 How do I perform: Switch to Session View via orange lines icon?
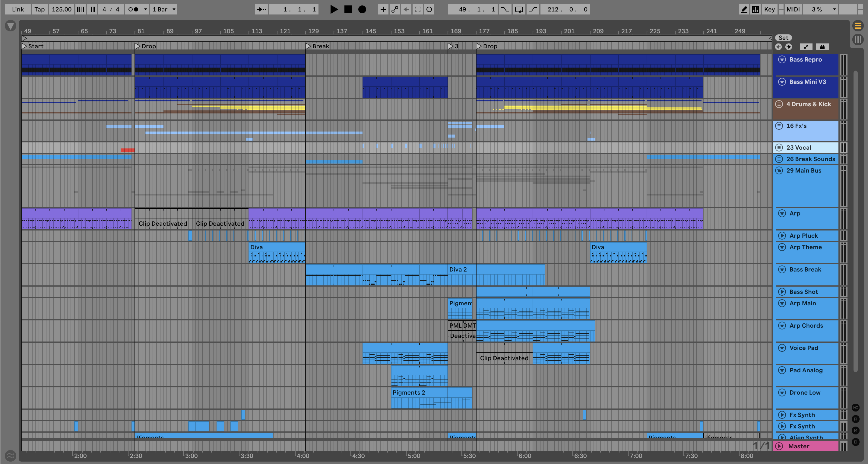(x=858, y=26)
